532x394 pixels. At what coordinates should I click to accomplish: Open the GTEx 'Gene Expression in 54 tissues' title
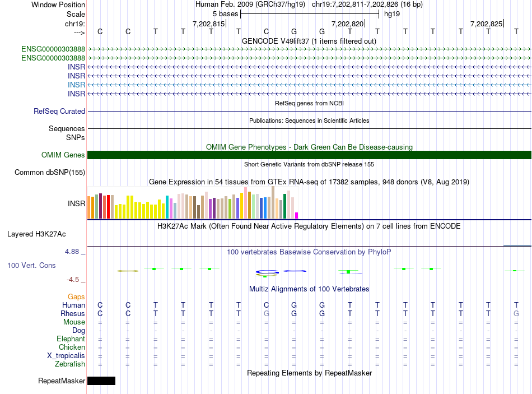click(x=309, y=182)
